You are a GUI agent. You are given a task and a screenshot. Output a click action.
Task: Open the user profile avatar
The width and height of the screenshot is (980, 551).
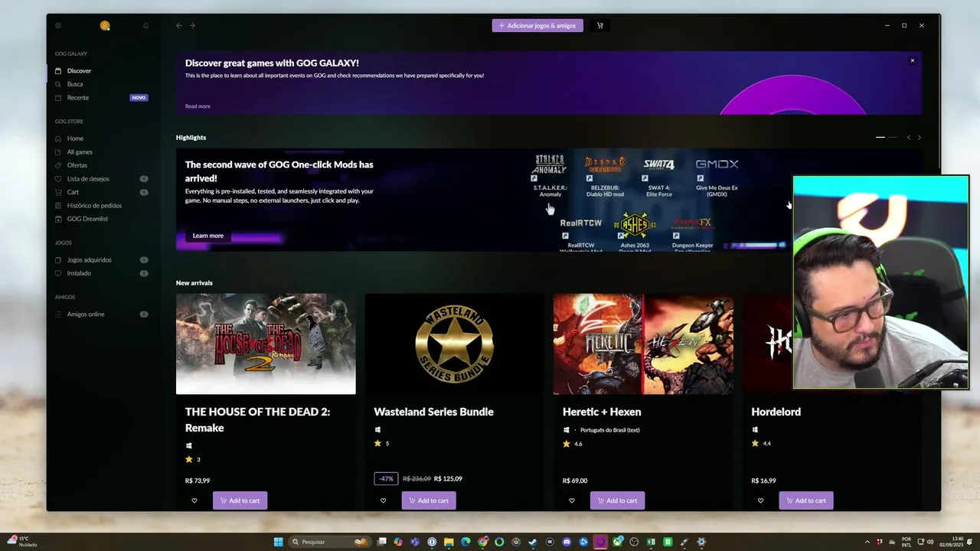point(105,25)
